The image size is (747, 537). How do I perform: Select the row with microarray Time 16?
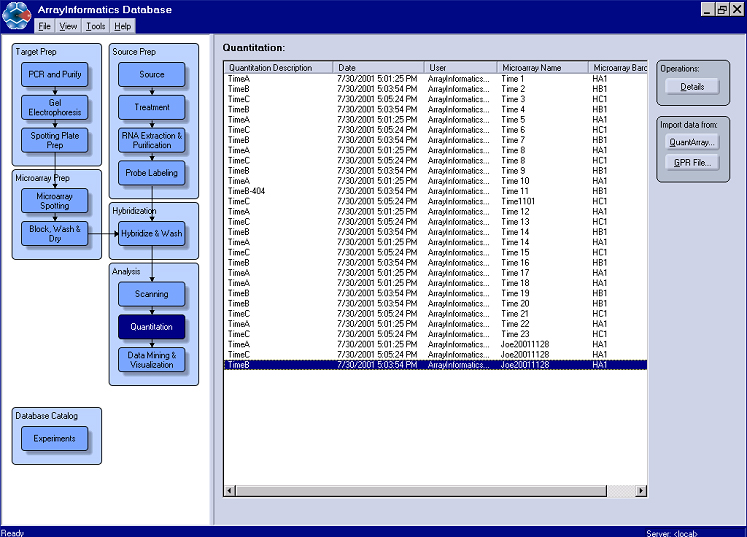[435, 263]
